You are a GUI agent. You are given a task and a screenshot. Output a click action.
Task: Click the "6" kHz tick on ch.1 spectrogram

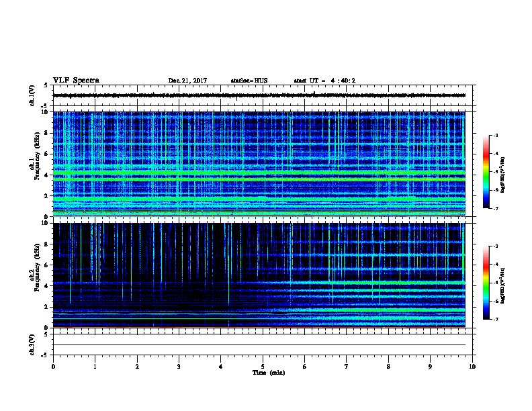point(46,154)
